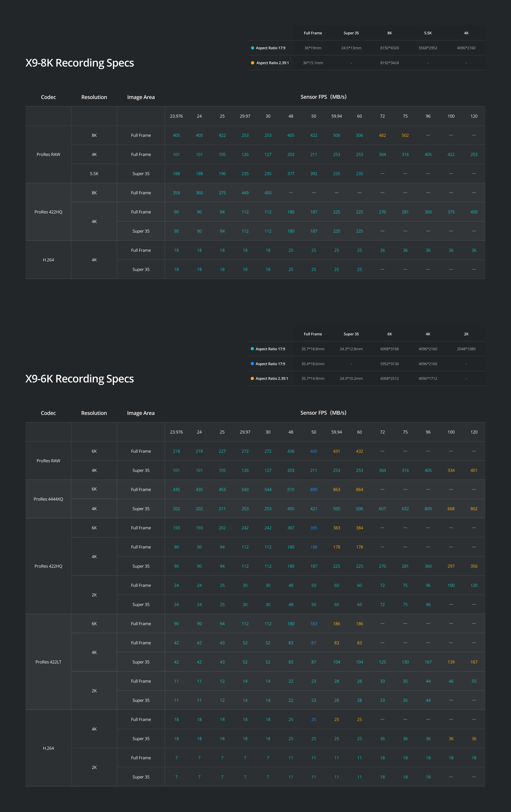This screenshot has width=511, height=812.
Task: Click the orange "401" ProRes RAW 4K cell
Action: coord(474,470)
